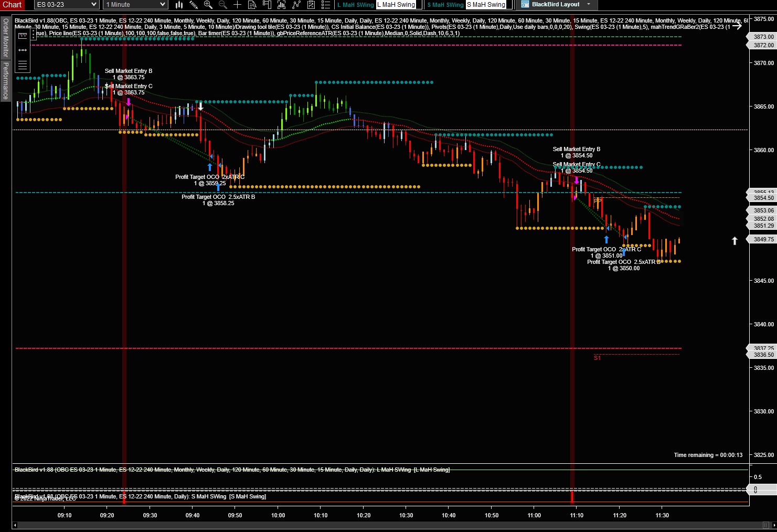Activate the crosshair pointer tool
The image size is (777, 532).
238,5
